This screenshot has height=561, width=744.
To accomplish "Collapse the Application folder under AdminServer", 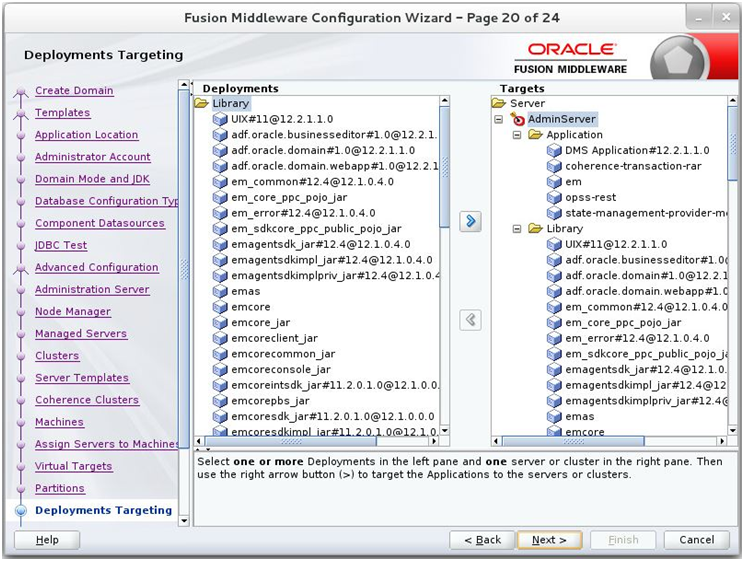I will [517, 135].
